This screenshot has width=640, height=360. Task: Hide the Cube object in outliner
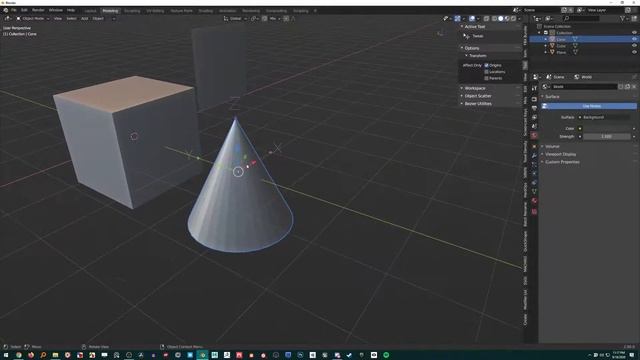(x=634, y=46)
